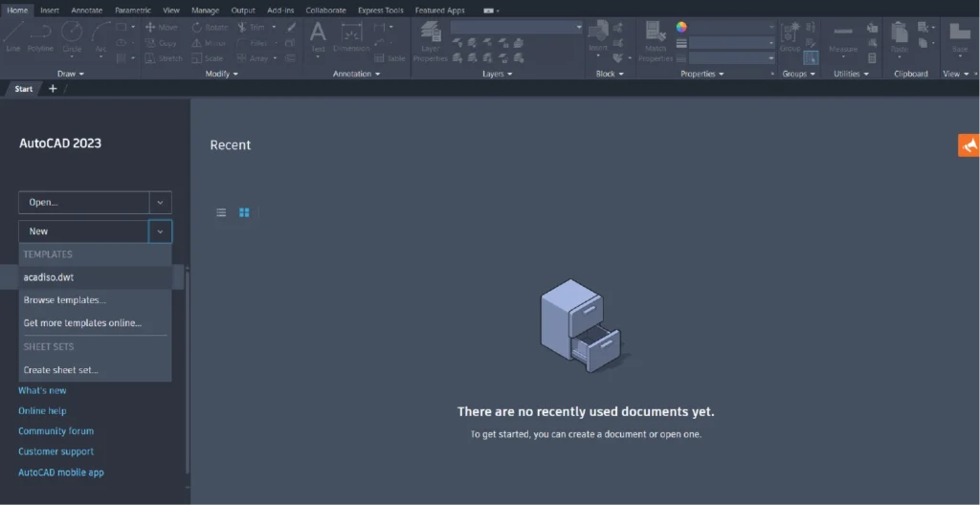
Task: Expand the Modify panel dropdown
Action: point(222,74)
